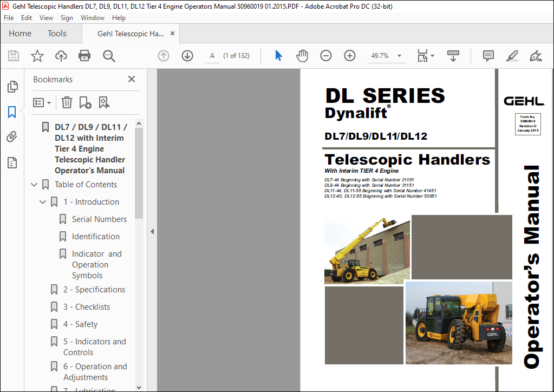Open the Sign menu
The image size is (554, 392).
67,18
